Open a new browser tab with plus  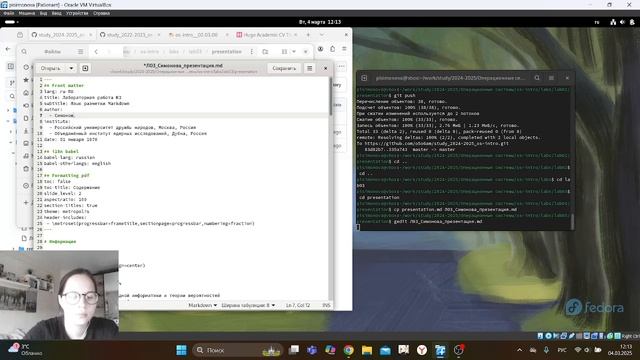(309, 35)
